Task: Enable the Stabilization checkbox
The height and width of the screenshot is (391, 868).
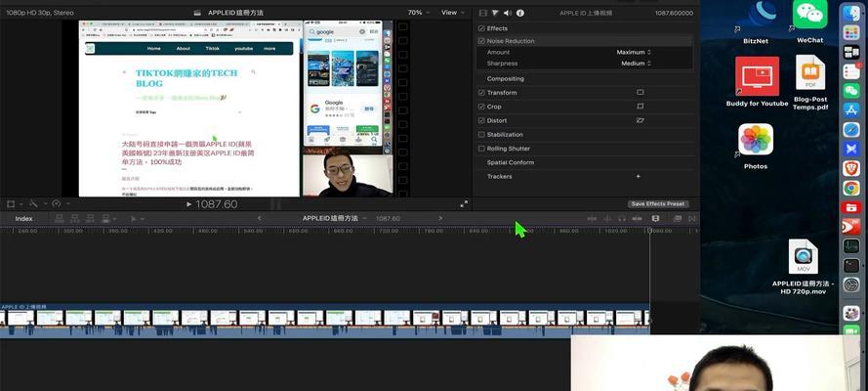Action: click(x=481, y=135)
